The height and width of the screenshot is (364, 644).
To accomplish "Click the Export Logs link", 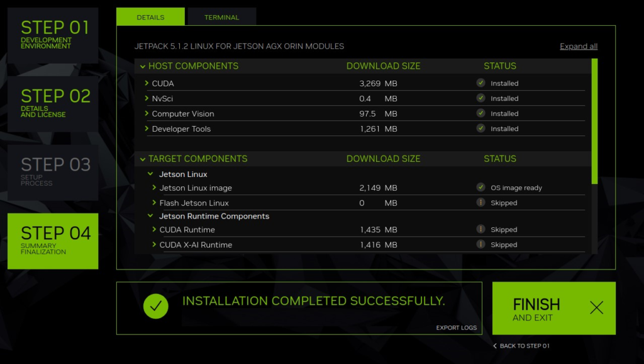I will [457, 328].
